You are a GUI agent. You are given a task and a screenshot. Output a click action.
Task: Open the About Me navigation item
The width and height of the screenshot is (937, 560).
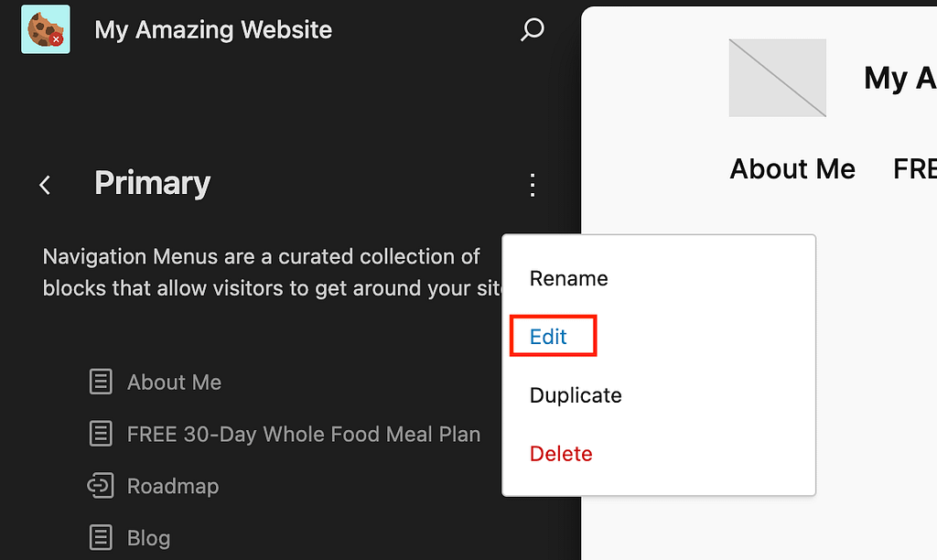(x=174, y=382)
